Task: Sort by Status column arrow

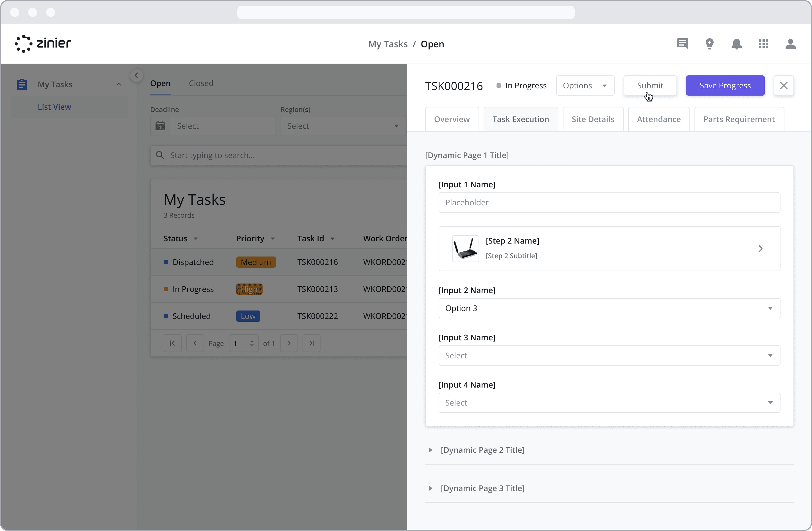Action: tap(196, 238)
